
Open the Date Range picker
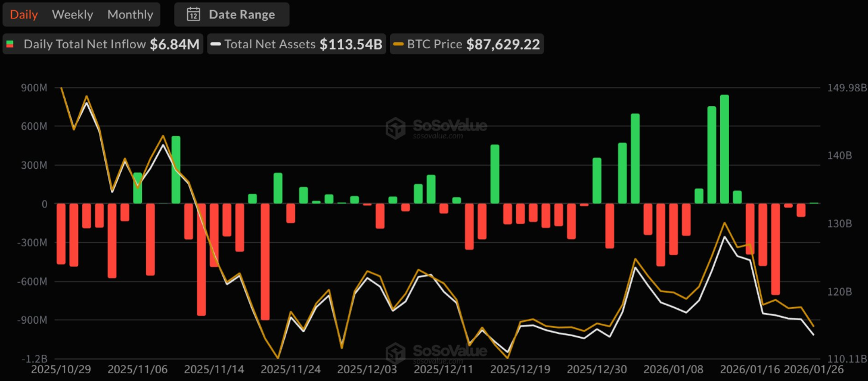[x=232, y=15]
